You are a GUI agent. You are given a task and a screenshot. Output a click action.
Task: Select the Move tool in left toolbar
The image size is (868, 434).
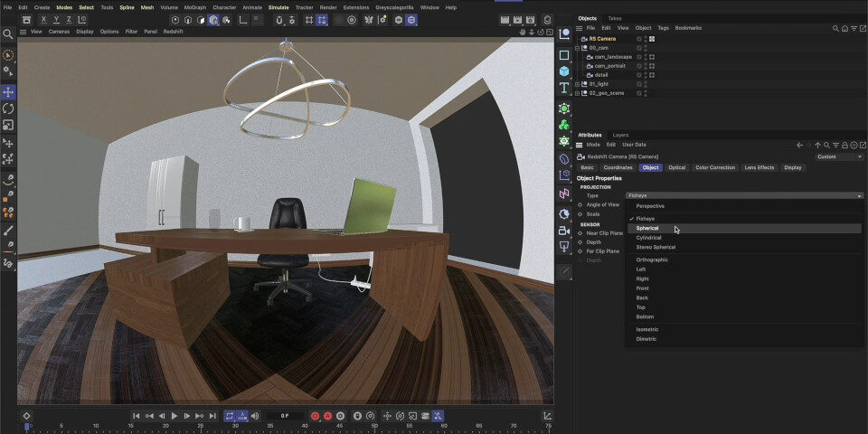pyautogui.click(x=8, y=92)
